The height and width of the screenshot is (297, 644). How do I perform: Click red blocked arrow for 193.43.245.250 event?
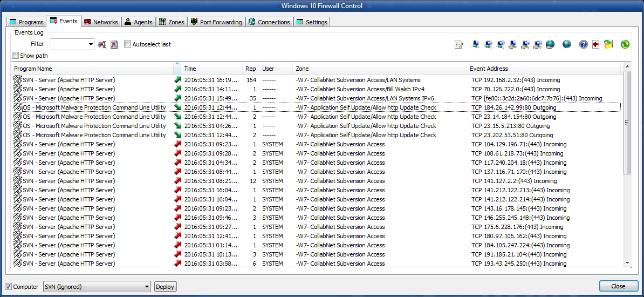pyautogui.click(x=178, y=264)
